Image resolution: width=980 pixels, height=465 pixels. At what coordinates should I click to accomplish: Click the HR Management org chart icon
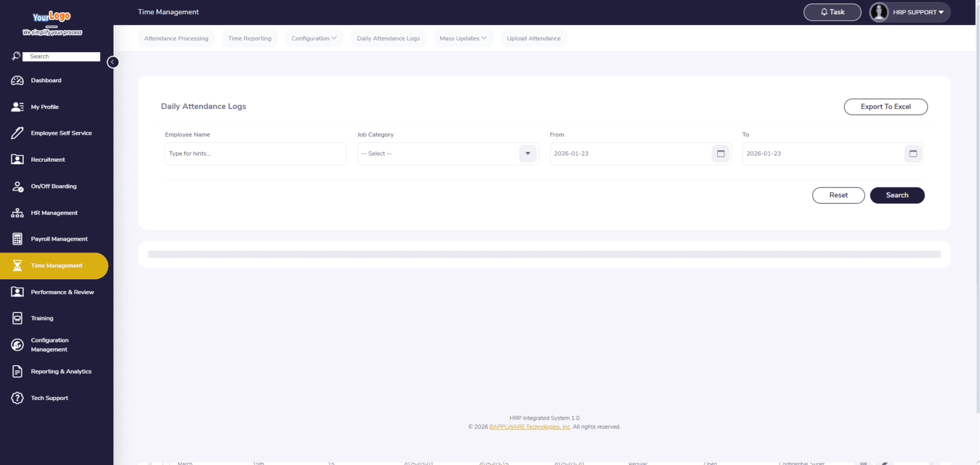pos(17,213)
